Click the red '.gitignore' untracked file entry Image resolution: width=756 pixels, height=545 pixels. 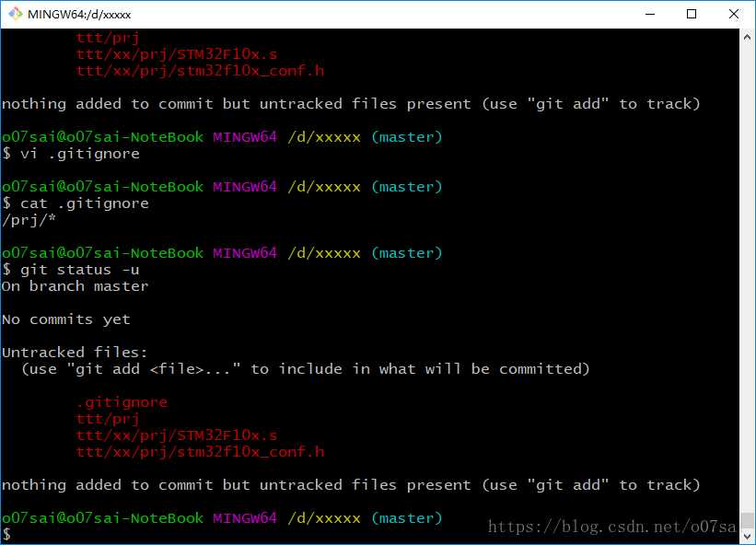tap(122, 402)
